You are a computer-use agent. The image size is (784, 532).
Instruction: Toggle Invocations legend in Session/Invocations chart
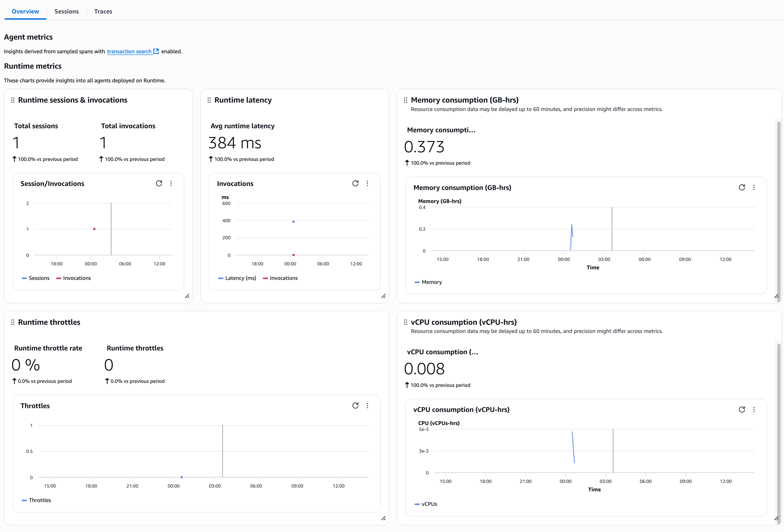click(x=74, y=278)
